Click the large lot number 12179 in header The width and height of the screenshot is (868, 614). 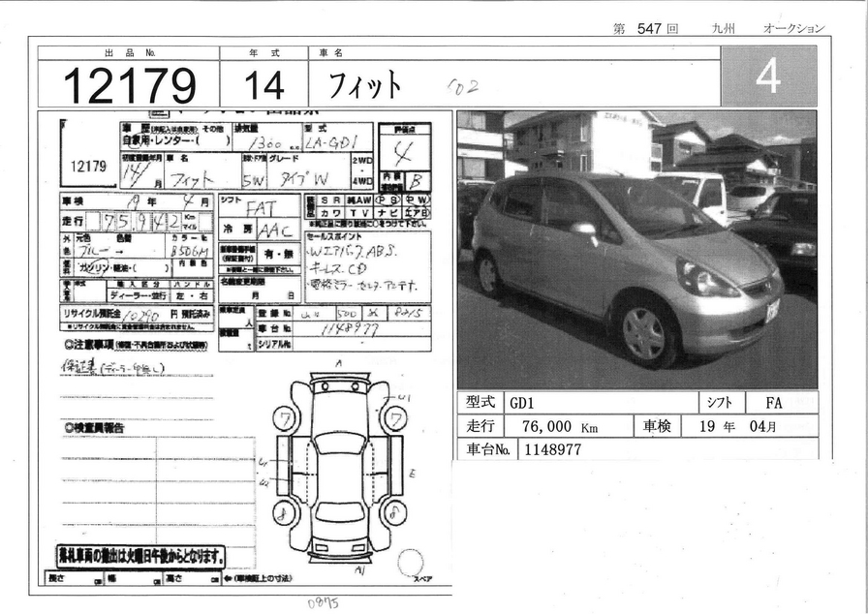click(x=130, y=86)
